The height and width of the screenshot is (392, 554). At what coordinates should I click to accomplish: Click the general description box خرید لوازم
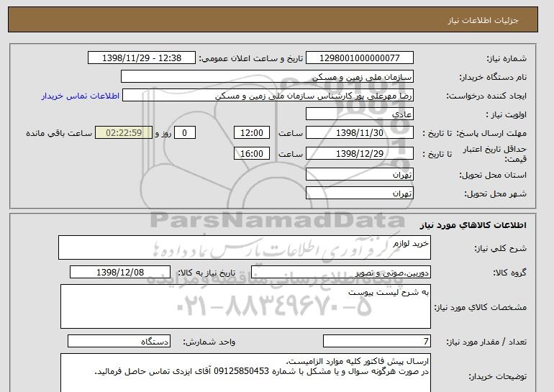pos(245,247)
